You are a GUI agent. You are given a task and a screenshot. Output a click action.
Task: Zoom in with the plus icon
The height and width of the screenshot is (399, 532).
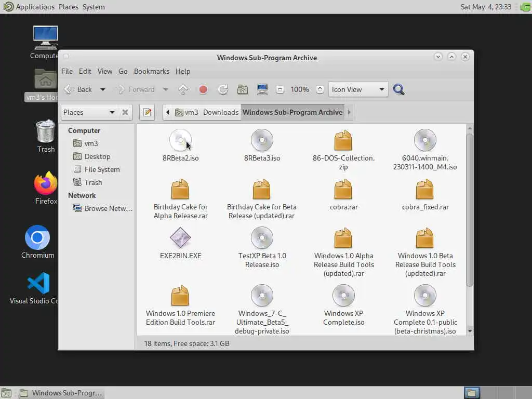point(320,89)
